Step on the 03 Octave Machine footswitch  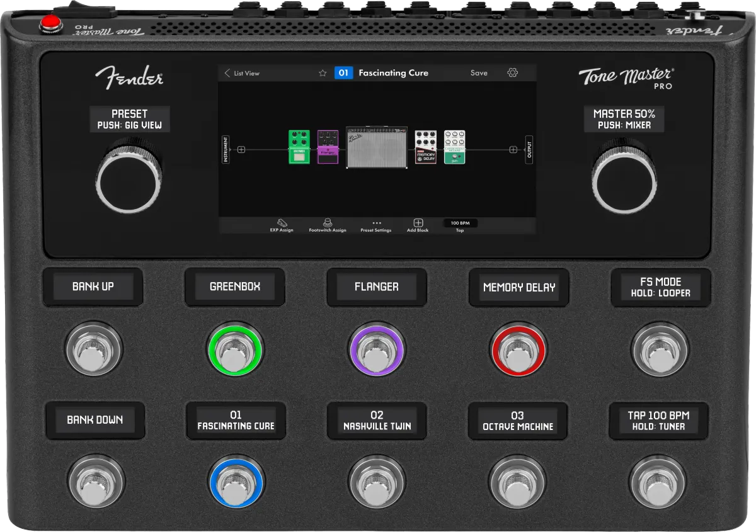[x=517, y=482]
